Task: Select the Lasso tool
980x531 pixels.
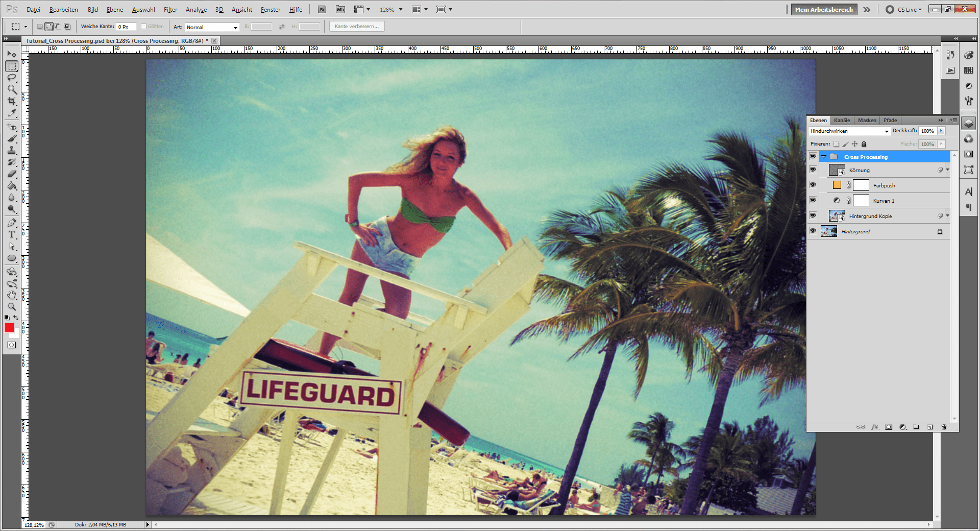Action: click(x=12, y=78)
